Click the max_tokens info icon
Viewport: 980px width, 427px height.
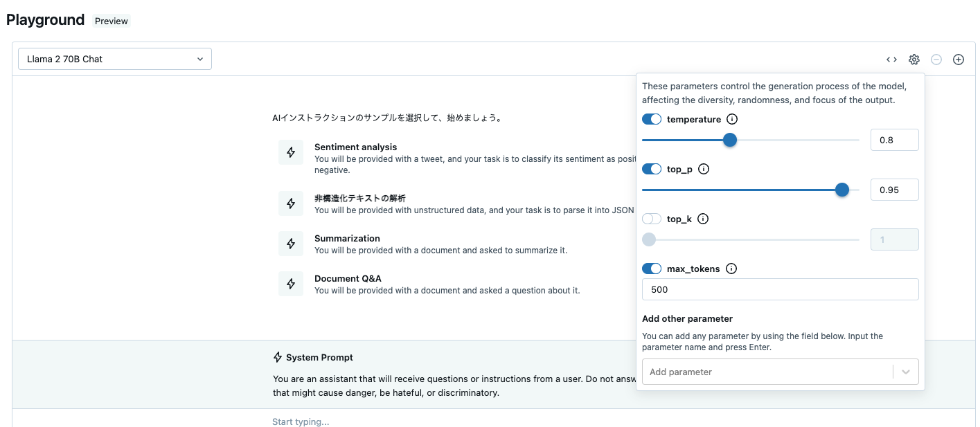tap(731, 269)
